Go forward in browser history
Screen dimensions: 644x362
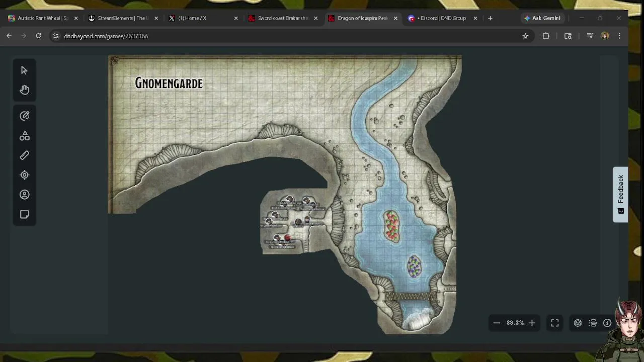(24, 36)
